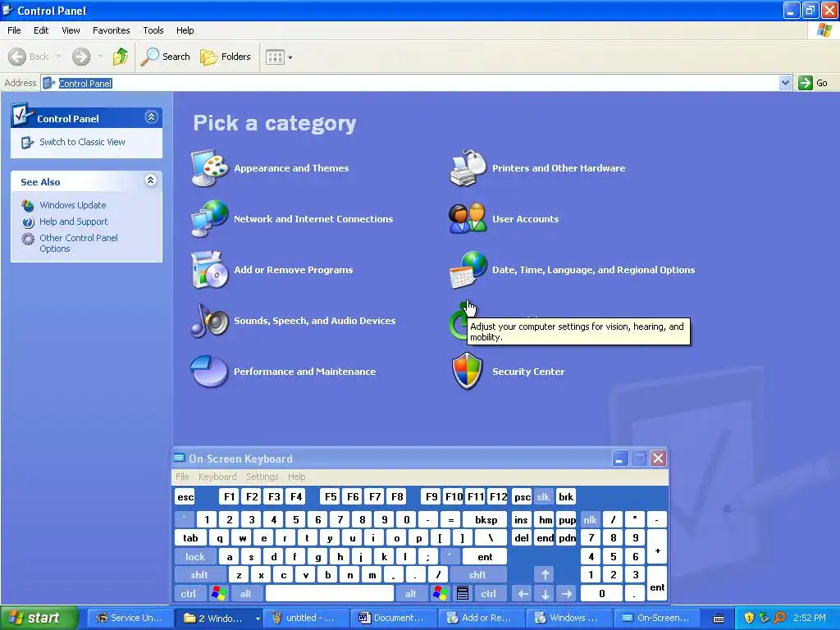Toggle the nlk (num lock) key

(590, 519)
